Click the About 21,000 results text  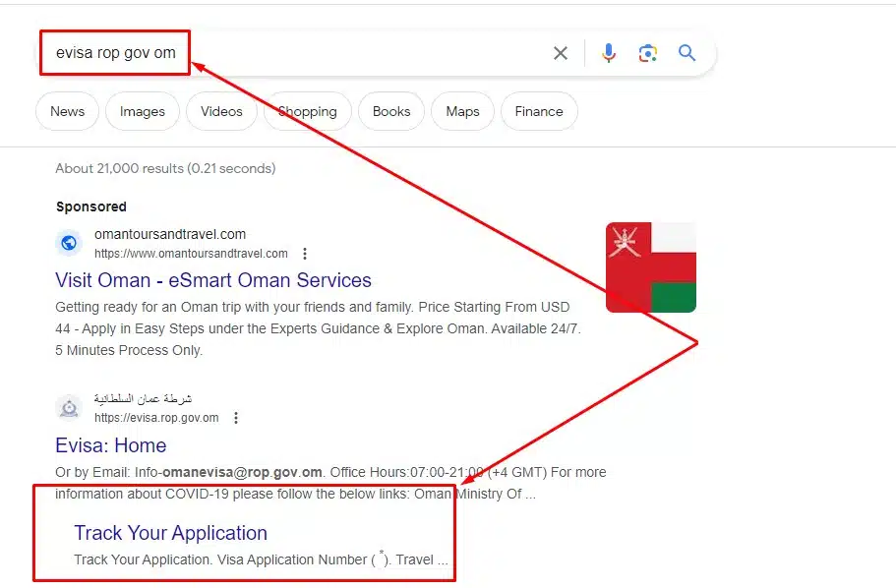[165, 168]
